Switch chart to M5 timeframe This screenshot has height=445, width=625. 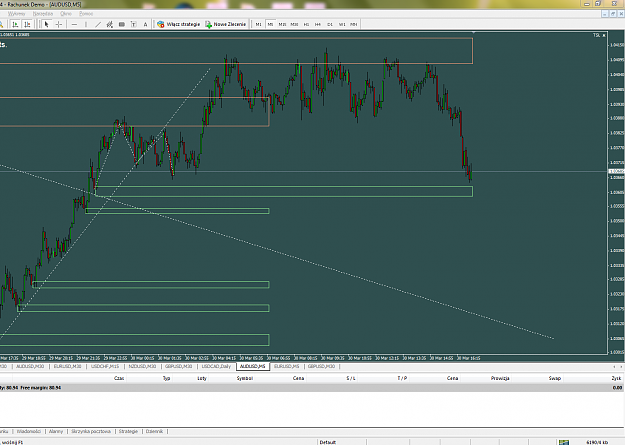point(270,24)
